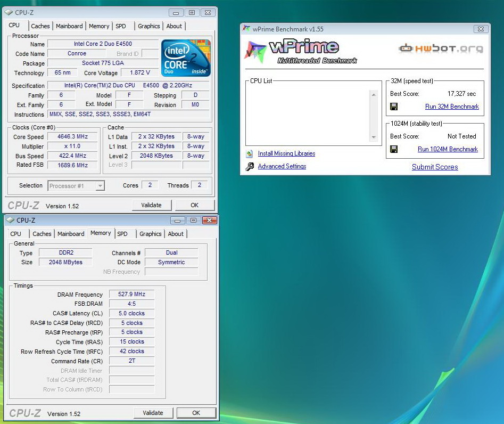
Task: Switch to CPU tab in bottom CPU-Z window
Action: click(x=16, y=234)
